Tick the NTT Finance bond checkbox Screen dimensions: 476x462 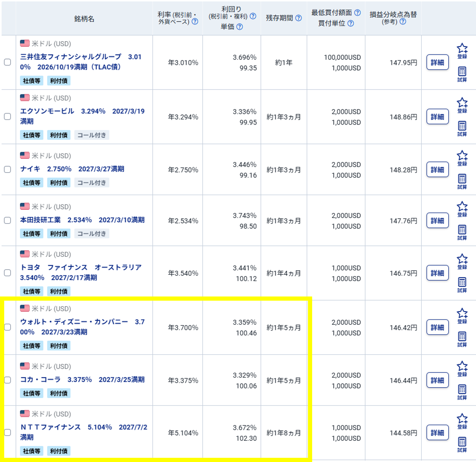pyautogui.click(x=8, y=432)
